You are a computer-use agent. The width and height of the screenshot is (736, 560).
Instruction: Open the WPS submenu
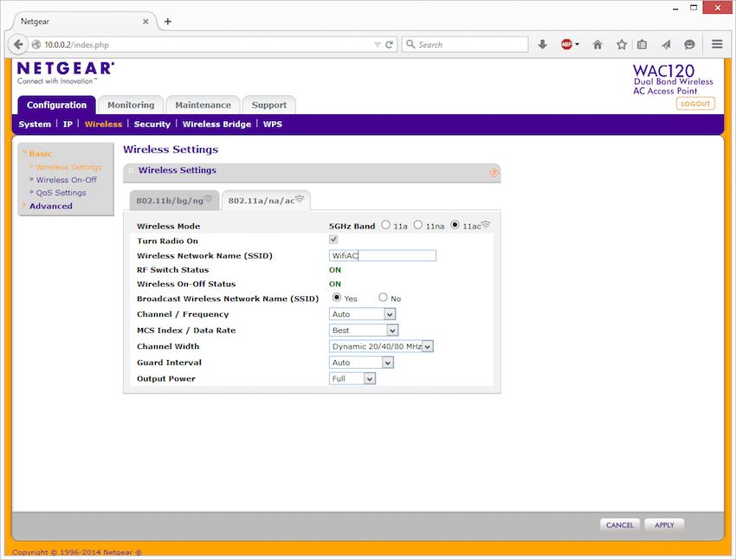coord(273,125)
